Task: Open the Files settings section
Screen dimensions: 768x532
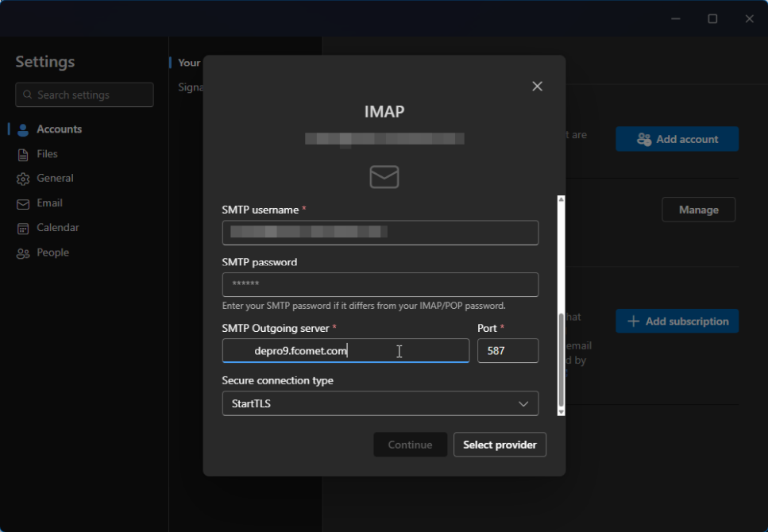Action: [x=47, y=154]
